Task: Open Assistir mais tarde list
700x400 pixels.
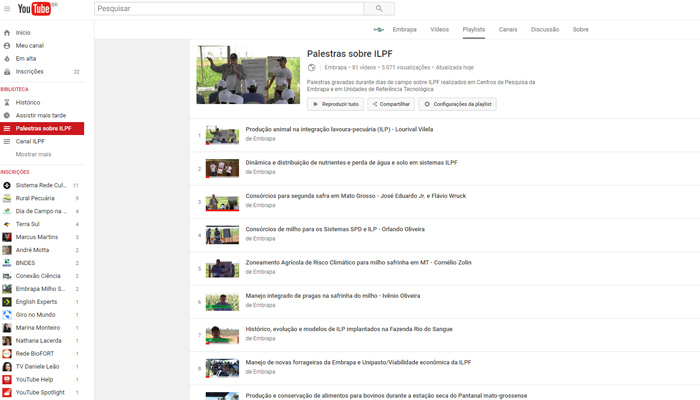Action: coord(41,115)
